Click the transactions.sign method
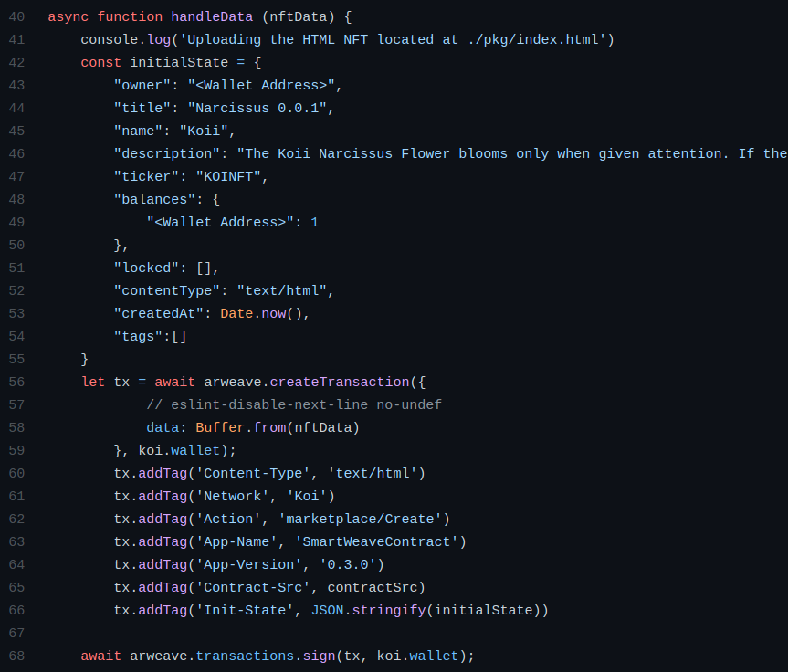 point(265,656)
